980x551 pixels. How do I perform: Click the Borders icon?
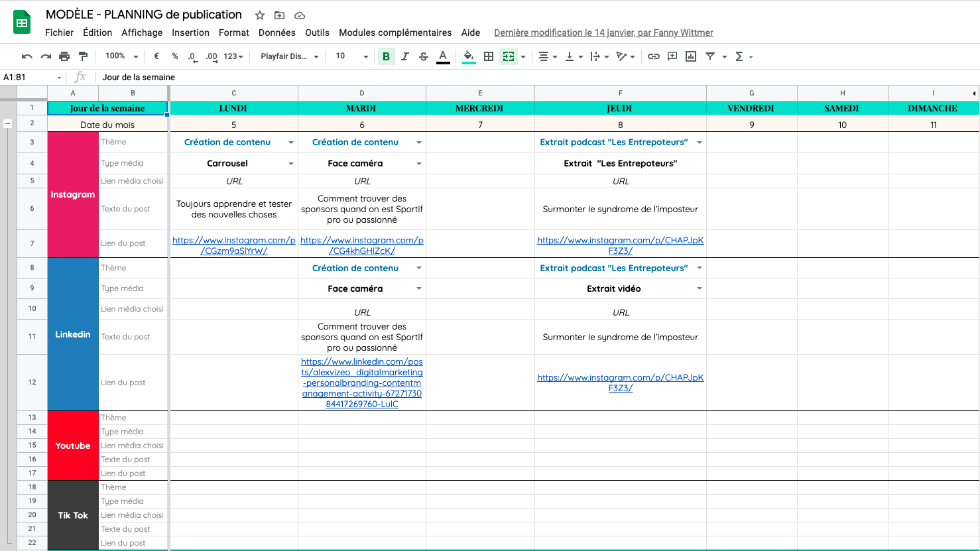click(x=489, y=56)
